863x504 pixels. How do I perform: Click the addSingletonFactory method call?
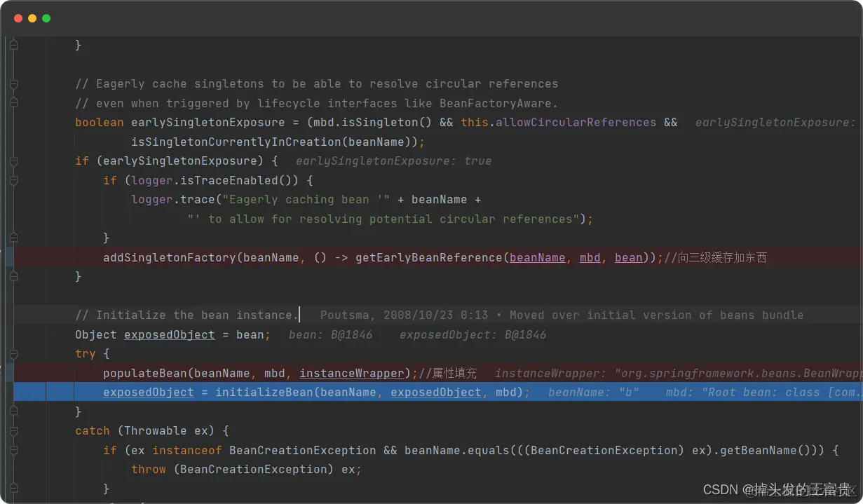tap(169, 257)
